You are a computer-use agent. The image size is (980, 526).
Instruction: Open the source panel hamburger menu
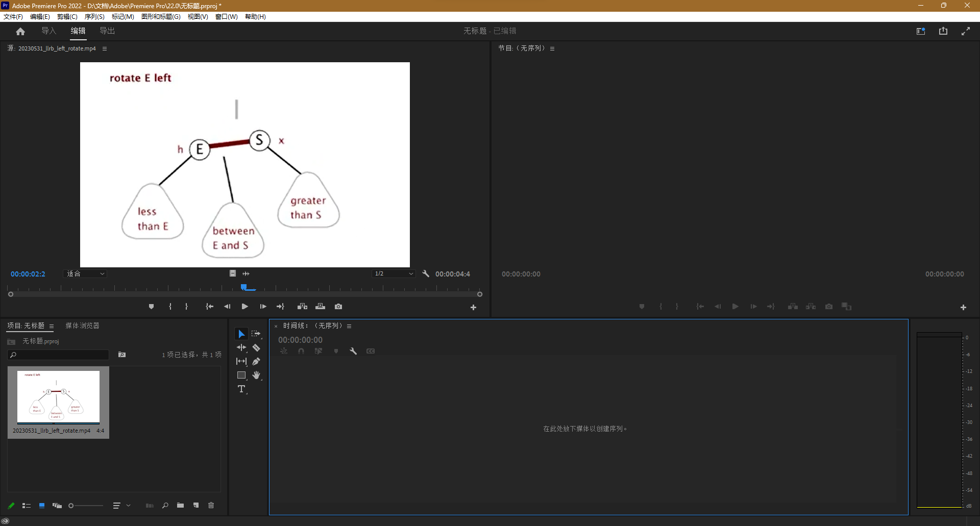click(x=105, y=49)
